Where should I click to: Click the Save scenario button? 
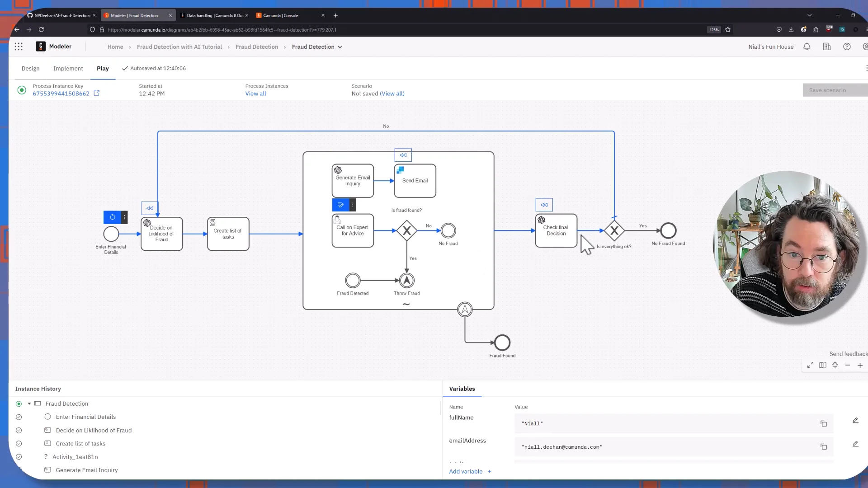828,90
